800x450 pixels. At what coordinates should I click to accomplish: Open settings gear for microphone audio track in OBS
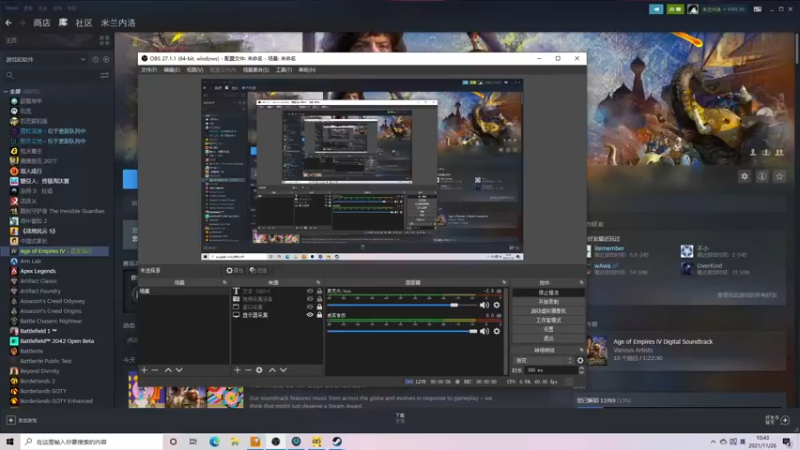pyautogui.click(x=496, y=305)
